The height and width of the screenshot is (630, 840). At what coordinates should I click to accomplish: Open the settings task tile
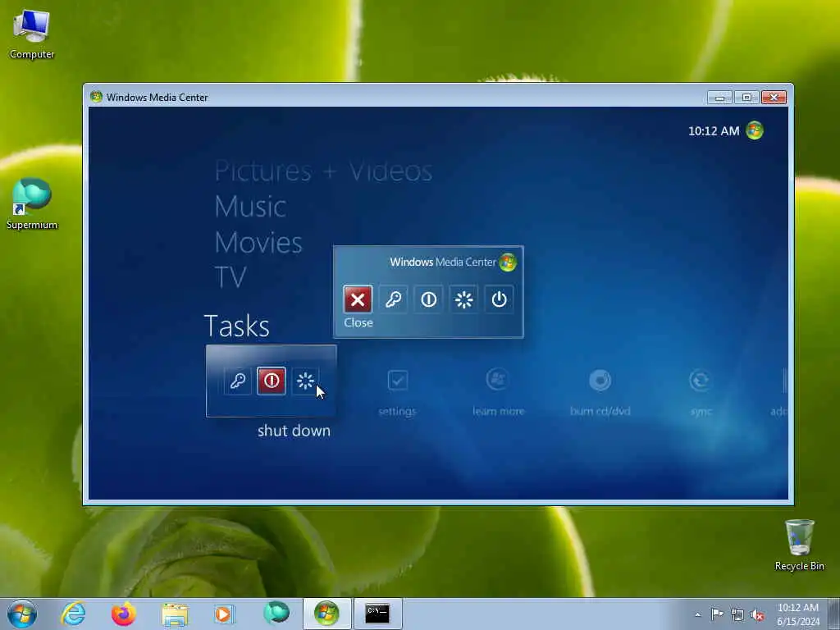click(x=397, y=392)
